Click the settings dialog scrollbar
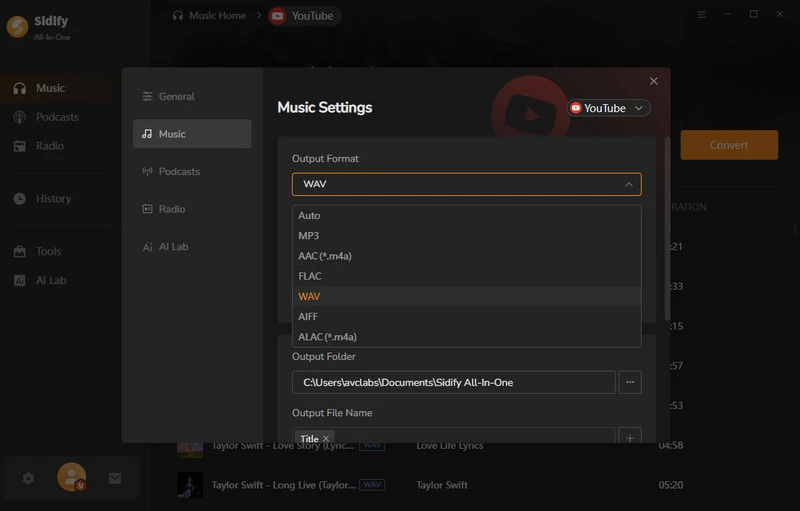Viewport: 800px width, 511px height. click(x=667, y=228)
